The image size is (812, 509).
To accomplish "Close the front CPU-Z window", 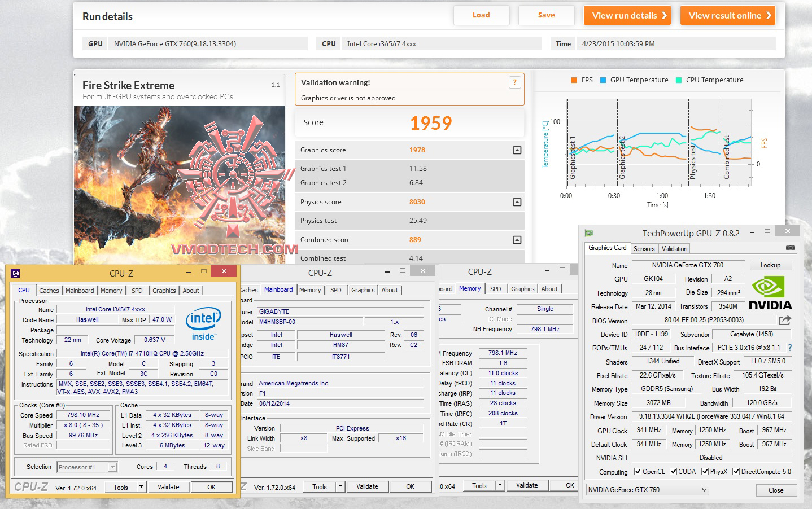I will [x=224, y=271].
